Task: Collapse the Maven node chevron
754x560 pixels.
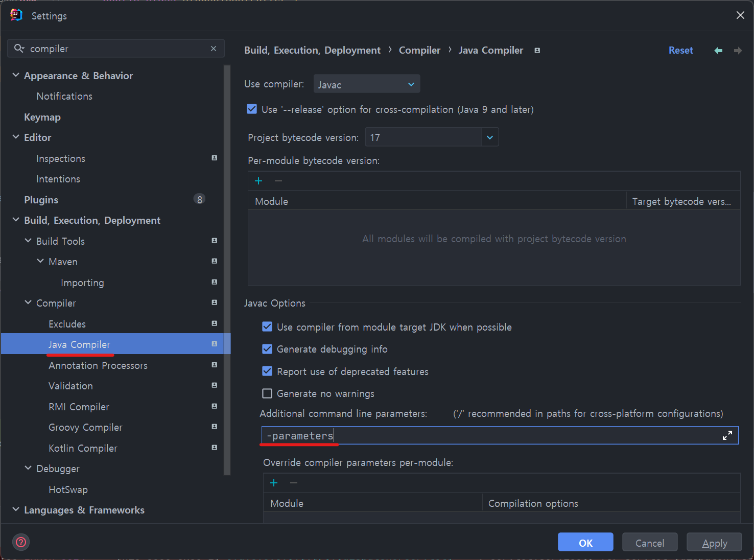Action: (40, 261)
